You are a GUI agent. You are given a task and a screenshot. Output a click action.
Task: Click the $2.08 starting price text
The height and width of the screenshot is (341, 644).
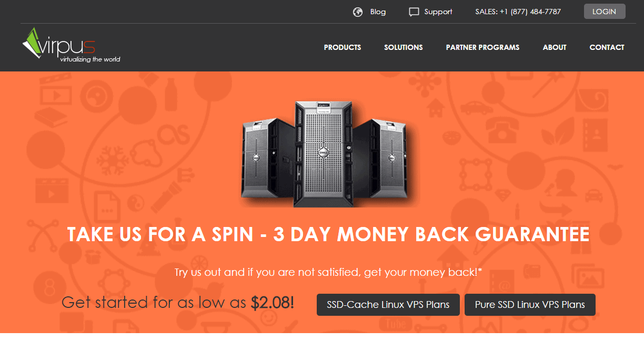[x=273, y=303]
